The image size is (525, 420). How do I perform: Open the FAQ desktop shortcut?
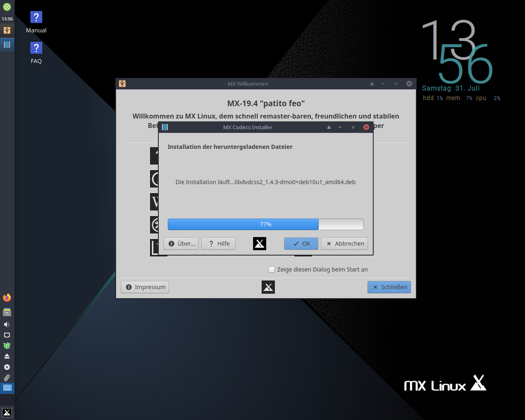(36, 53)
